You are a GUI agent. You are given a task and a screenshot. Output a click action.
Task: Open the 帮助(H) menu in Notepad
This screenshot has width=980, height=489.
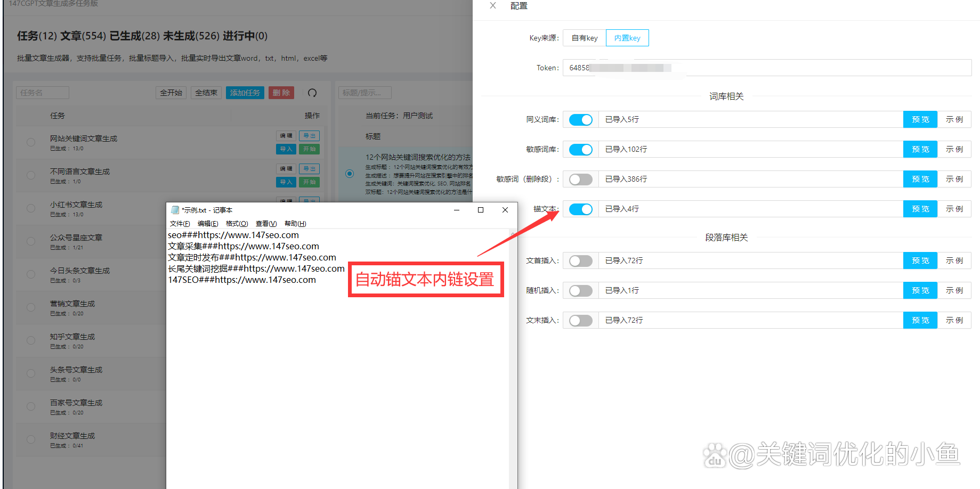[x=294, y=223]
